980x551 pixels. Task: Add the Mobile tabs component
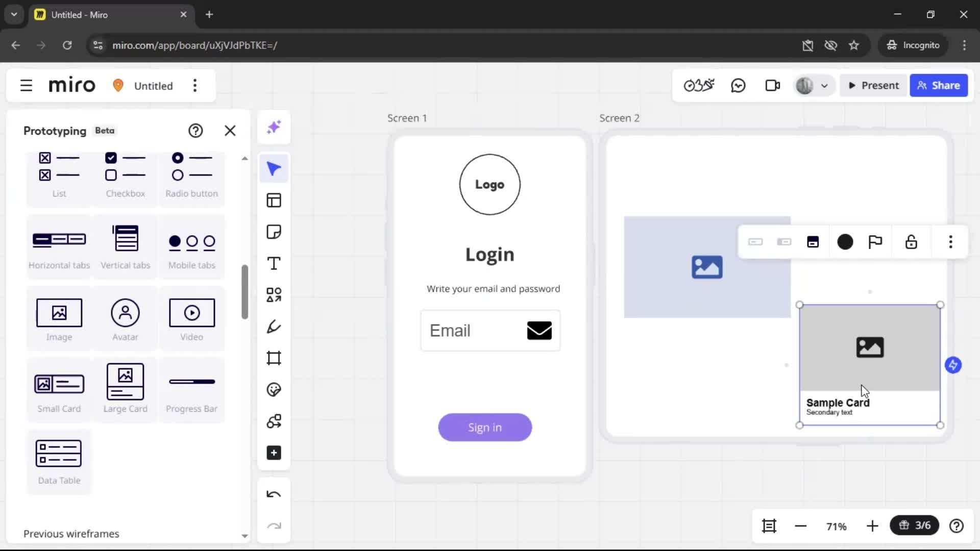(x=192, y=247)
